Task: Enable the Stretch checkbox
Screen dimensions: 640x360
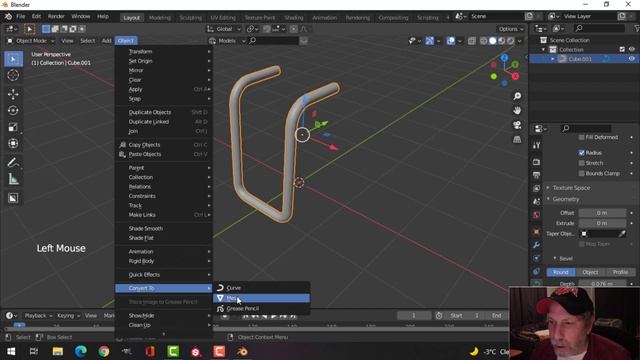Action: [x=582, y=163]
